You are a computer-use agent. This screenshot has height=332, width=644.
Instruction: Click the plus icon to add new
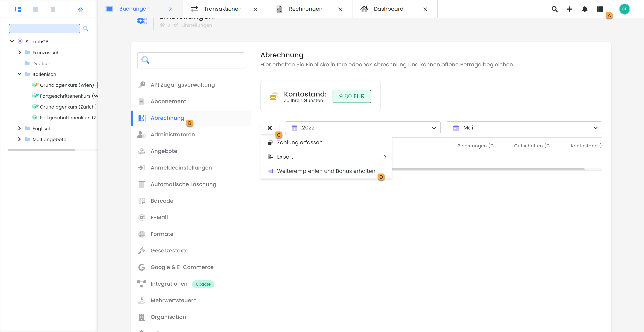570,9
